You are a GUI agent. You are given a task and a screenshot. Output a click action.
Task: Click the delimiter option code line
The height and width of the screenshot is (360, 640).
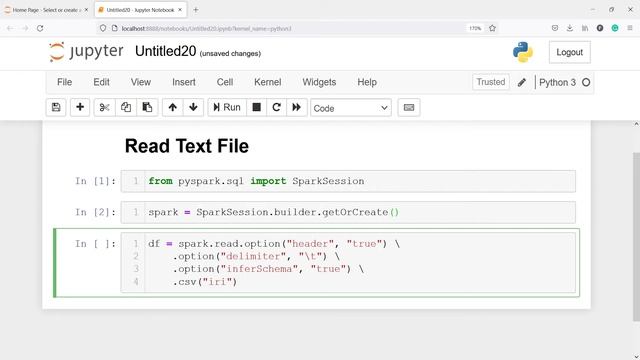click(256, 256)
